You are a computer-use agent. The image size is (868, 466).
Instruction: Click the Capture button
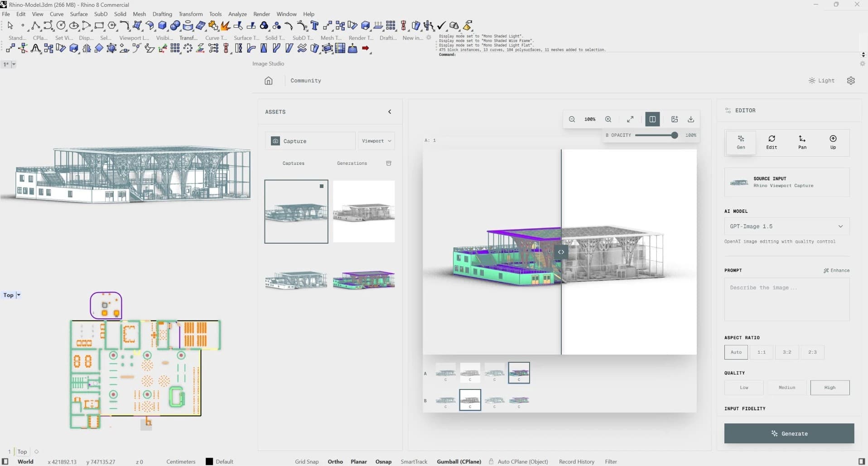[309, 141]
